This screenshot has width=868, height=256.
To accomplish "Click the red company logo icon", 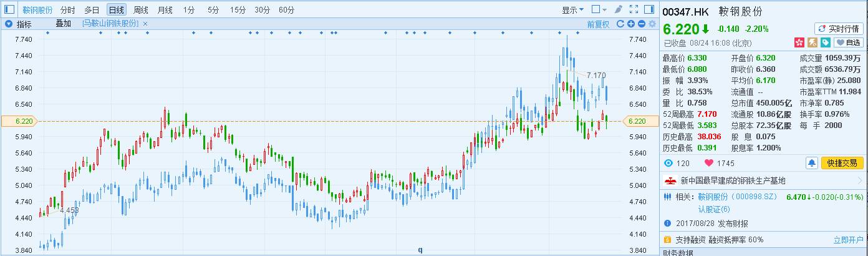I will [670, 180].
